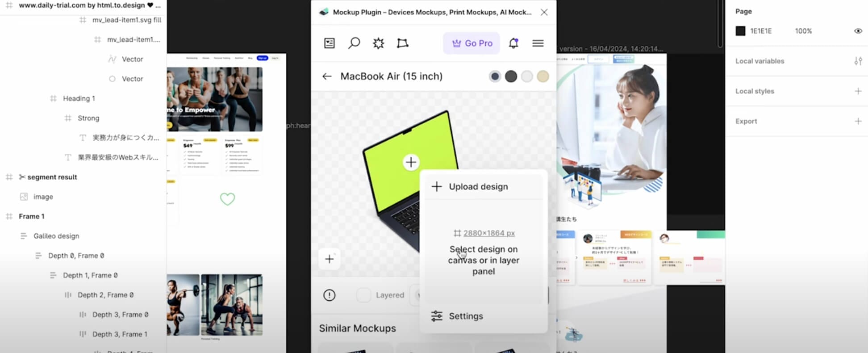The width and height of the screenshot is (868, 353).
Task: Select the distort frame tool icon
Action: tap(402, 43)
